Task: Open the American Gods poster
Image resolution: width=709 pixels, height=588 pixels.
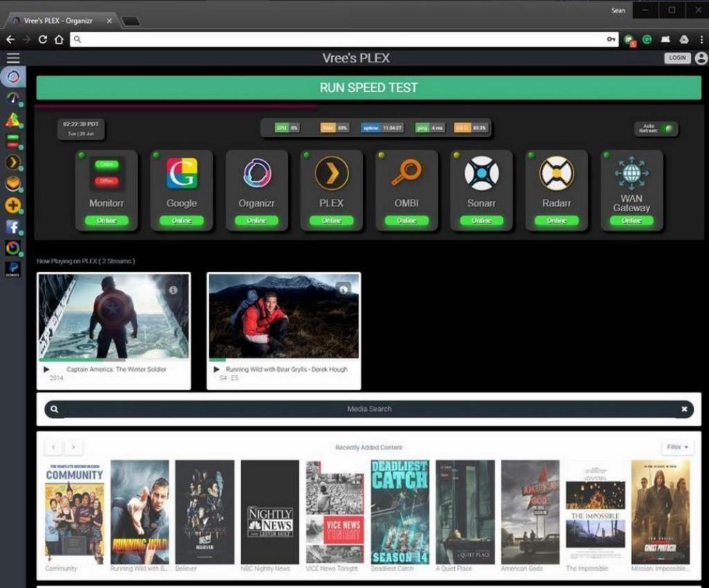Action: (530, 513)
